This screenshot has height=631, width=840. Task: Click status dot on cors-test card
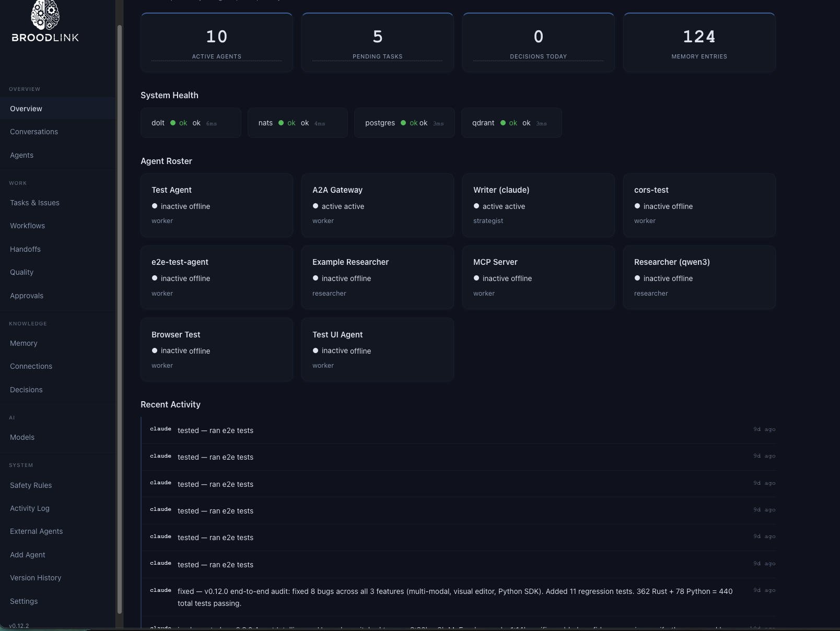(x=637, y=206)
